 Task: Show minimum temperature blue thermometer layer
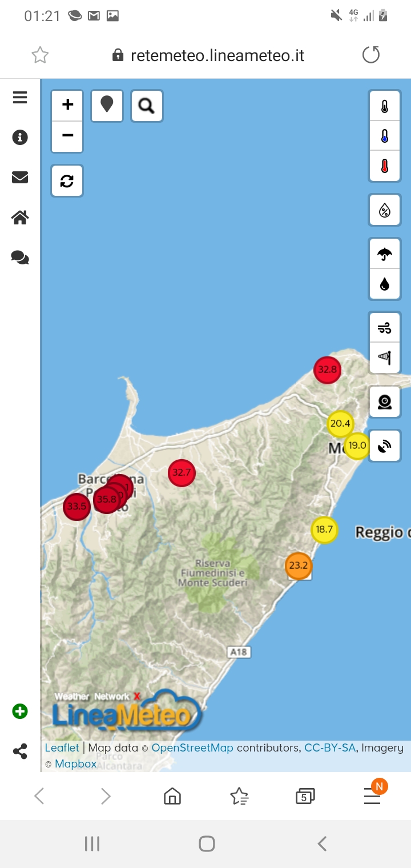pos(385,136)
